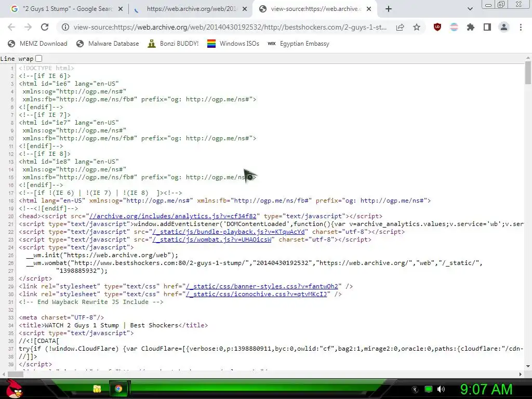Share this page icon in address bar
The width and height of the screenshot is (532, 399).
pos(400,27)
